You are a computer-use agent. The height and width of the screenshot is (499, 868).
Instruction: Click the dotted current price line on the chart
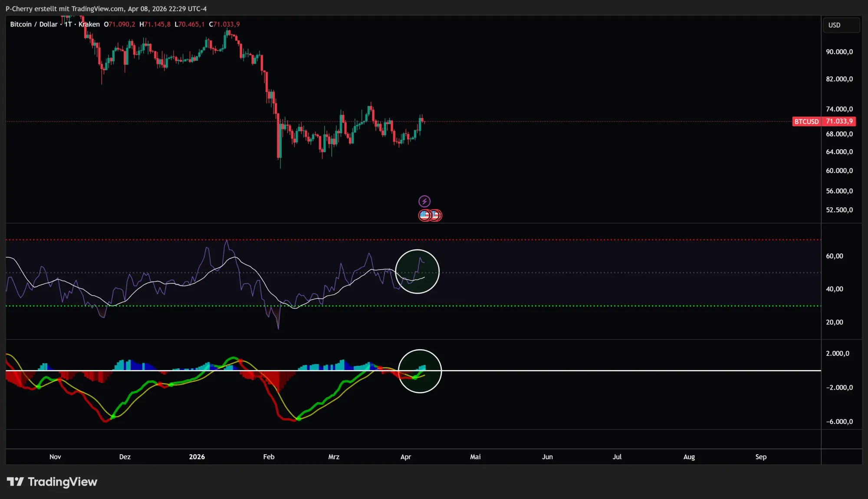coord(608,121)
